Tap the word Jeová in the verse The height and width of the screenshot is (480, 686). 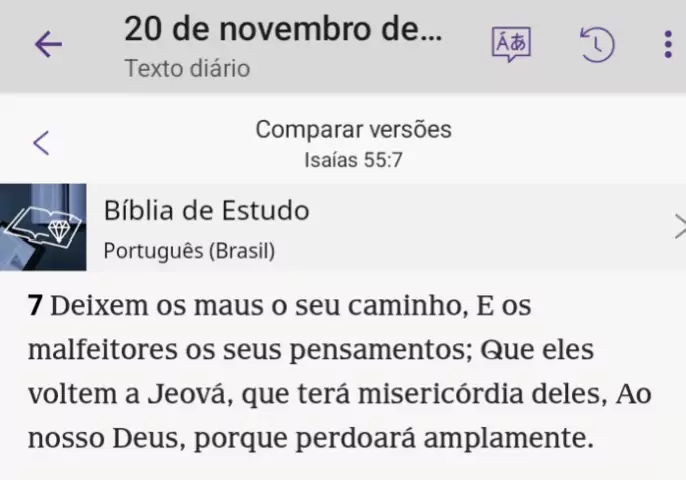(183, 394)
